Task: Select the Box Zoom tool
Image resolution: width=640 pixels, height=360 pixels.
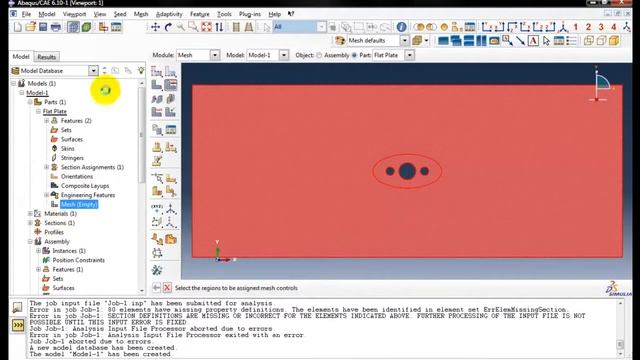Action: click(193, 27)
